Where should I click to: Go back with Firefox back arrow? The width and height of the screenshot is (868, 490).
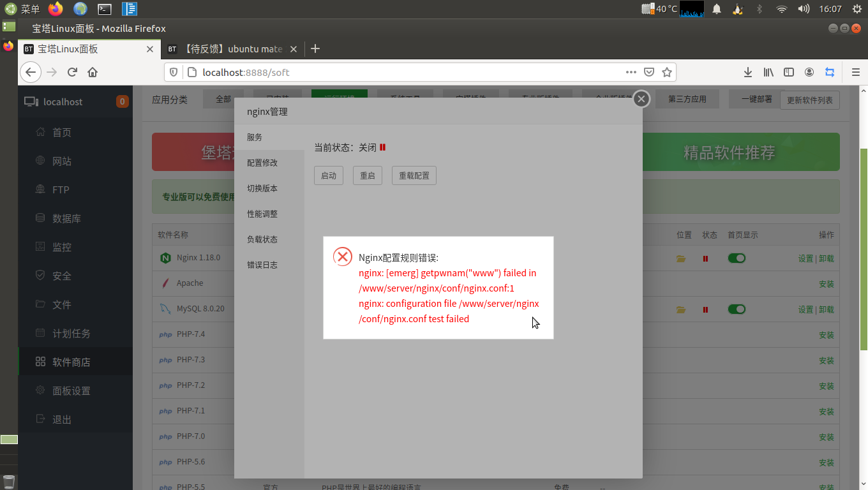(x=31, y=72)
